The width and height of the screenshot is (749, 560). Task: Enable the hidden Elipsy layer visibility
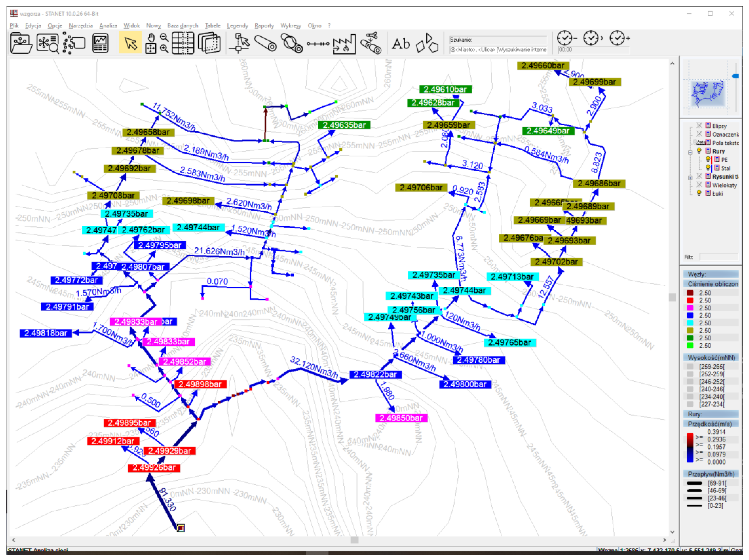[x=699, y=126]
